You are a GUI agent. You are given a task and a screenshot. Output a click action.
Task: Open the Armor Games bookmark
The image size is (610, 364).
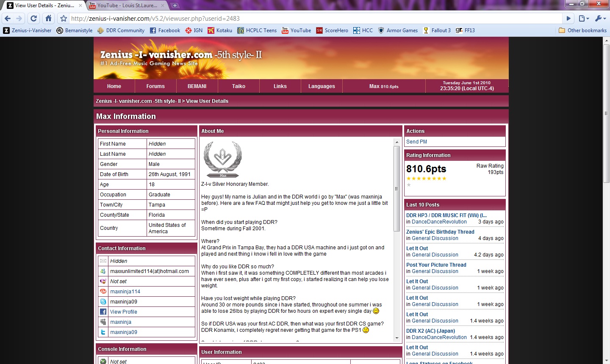point(398,30)
